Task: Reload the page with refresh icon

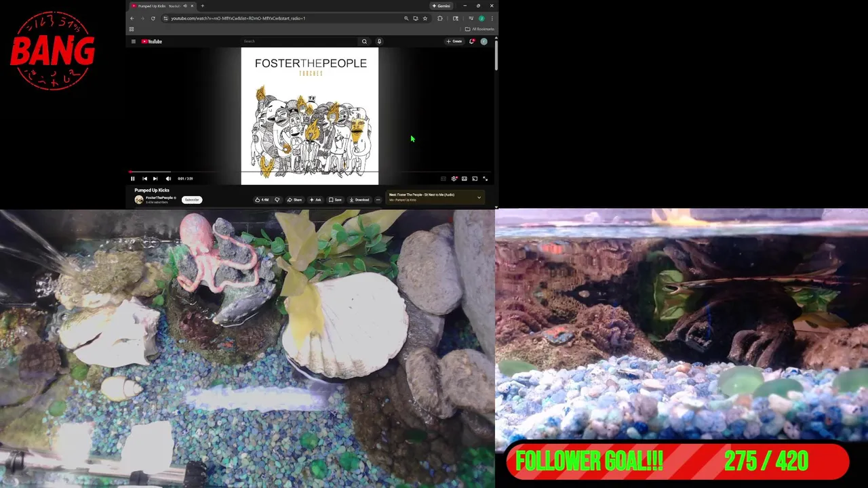Action: (153, 18)
